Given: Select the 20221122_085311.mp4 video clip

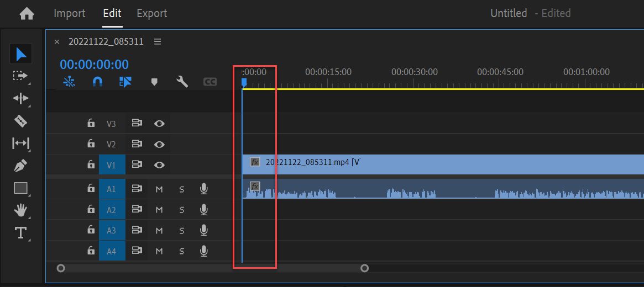Looking at the screenshot, I should tap(443, 164).
